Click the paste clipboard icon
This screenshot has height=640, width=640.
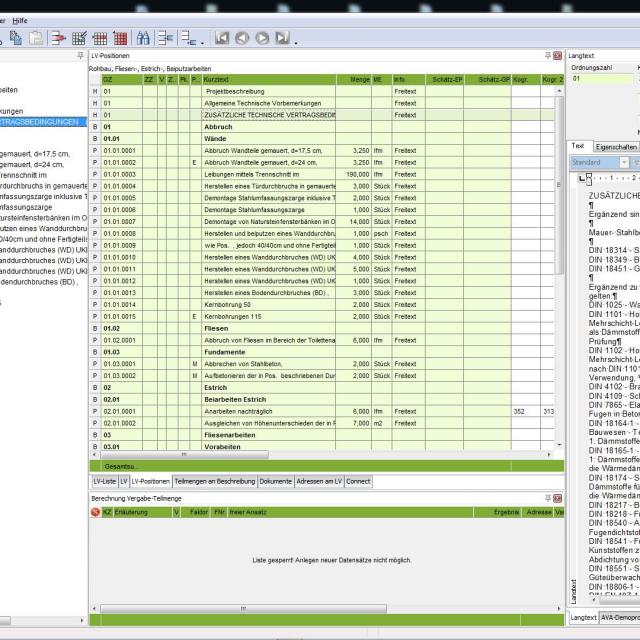[x=35, y=38]
